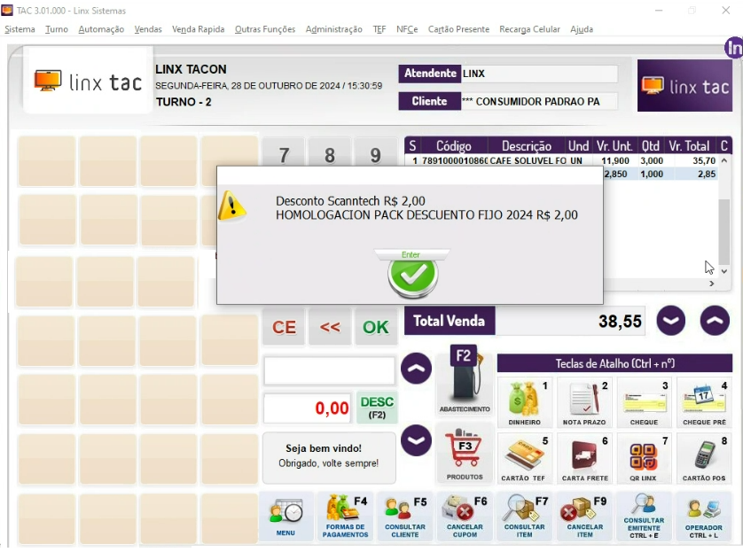This screenshot has height=560, width=743.
Task: Click keypad number 9
Action: 376,152
